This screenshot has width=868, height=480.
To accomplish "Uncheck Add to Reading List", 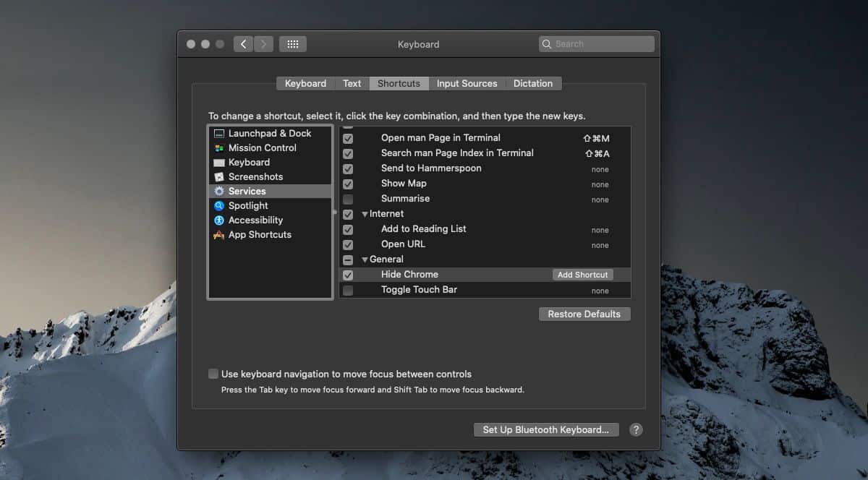I will [x=348, y=229].
